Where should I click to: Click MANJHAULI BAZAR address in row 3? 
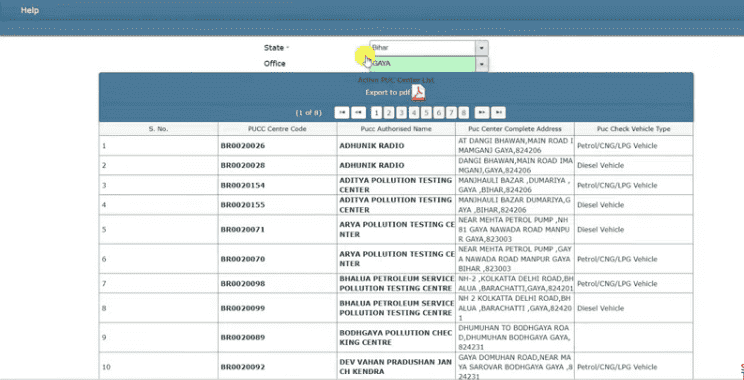click(x=514, y=185)
